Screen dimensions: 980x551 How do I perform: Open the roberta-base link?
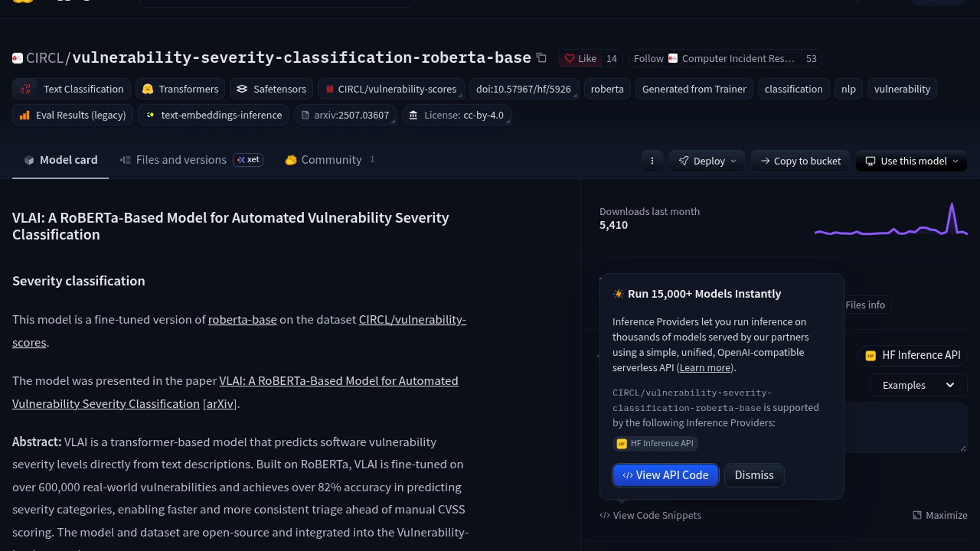tap(242, 320)
